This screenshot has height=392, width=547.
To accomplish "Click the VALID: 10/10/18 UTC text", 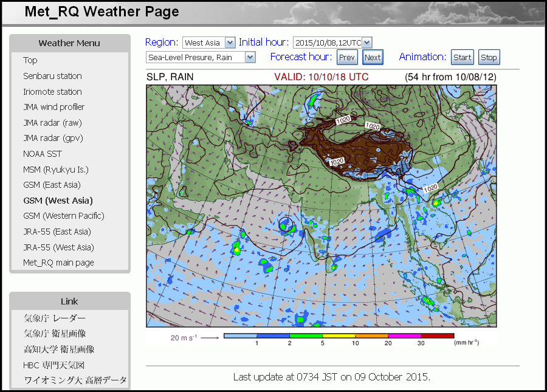I will click(x=322, y=77).
